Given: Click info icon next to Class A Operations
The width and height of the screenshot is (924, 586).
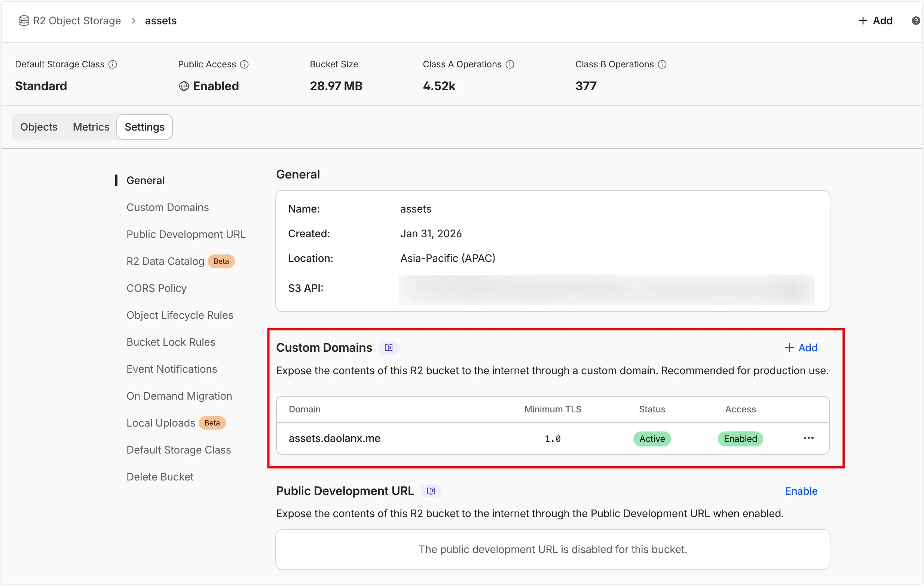Looking at the screenshot, I should 510,64.
